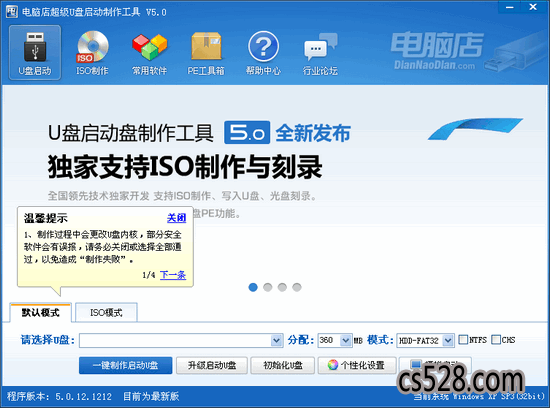Image resolution: width=550 pixels, height=408 pixels.
Task: Click 下一条 link in the tip popup
Action: 173,275
